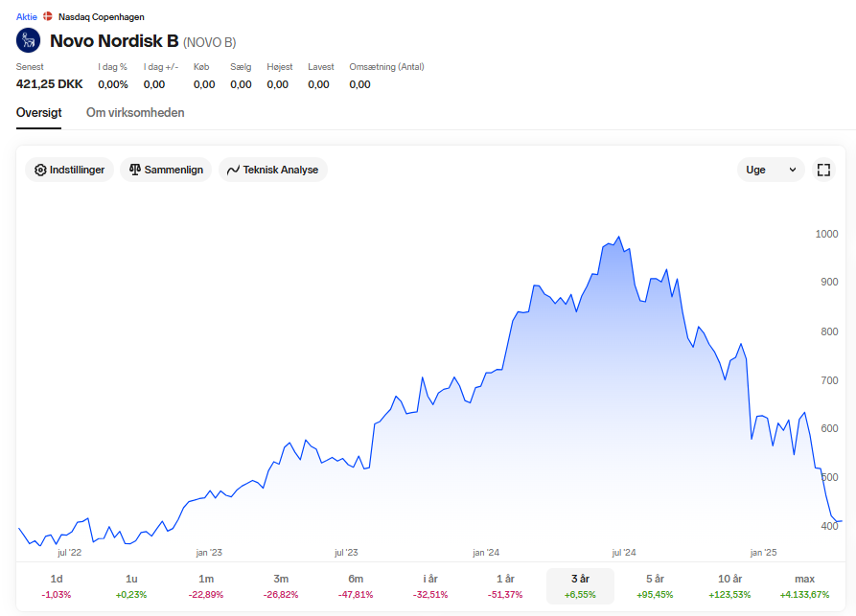Click the jan '25 axis label

click(763, 552)
